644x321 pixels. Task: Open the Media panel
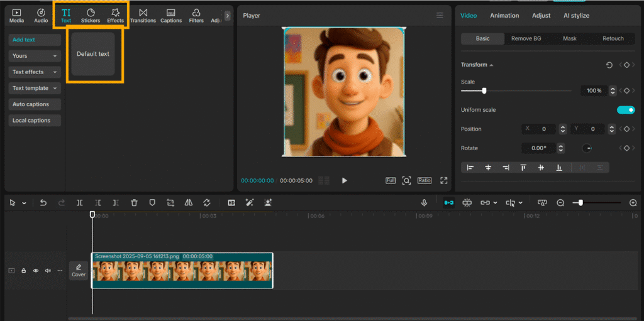pos(16,16)
